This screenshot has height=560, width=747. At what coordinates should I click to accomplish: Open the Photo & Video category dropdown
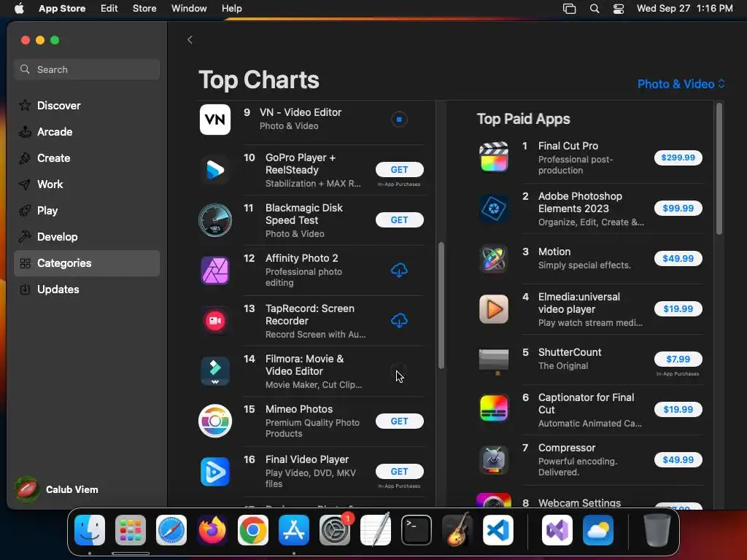[x=681, y=85]
